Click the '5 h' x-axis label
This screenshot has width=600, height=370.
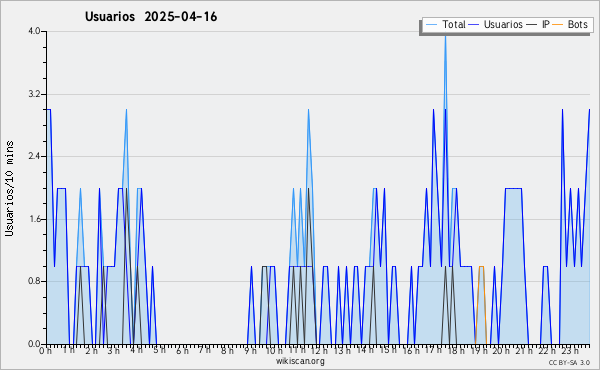[x=160, y=350]
